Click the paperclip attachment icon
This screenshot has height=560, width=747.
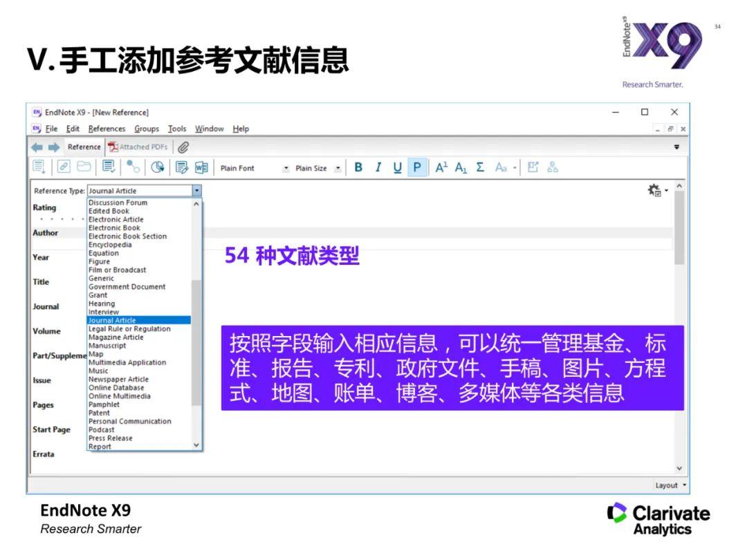(183, 146)
